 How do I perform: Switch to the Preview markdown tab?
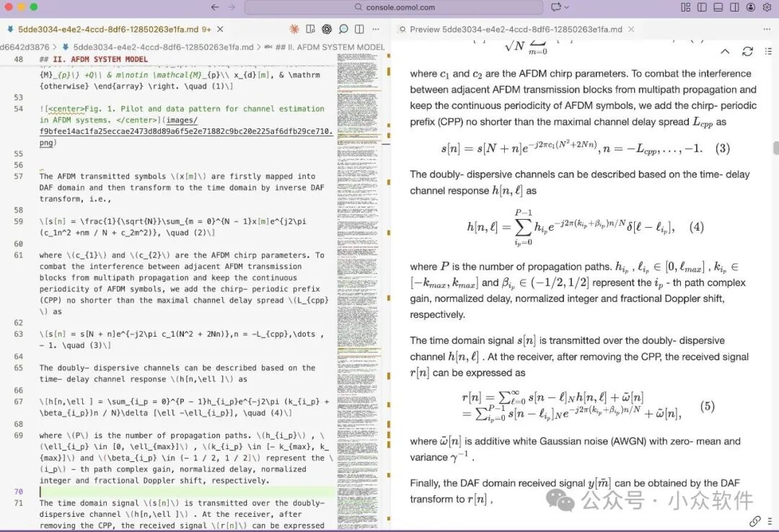pos(515,30)
